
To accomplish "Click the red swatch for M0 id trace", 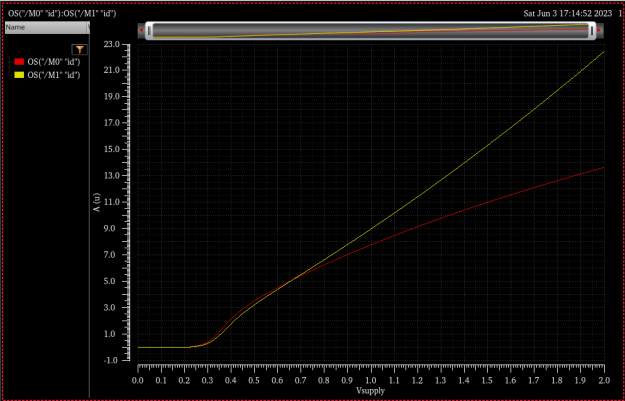I will [18, 62].
